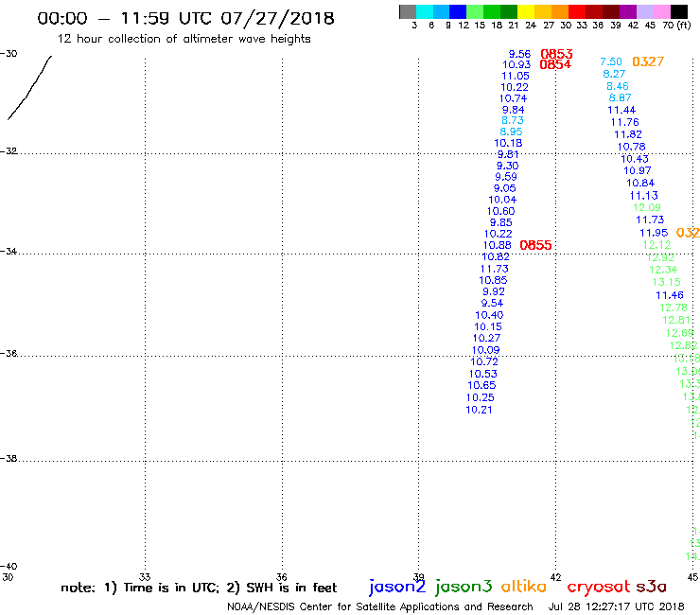The width and height of the screenshot is (700, 615).
Task: Click wave height value 9.56
Action: pos(519,54)
